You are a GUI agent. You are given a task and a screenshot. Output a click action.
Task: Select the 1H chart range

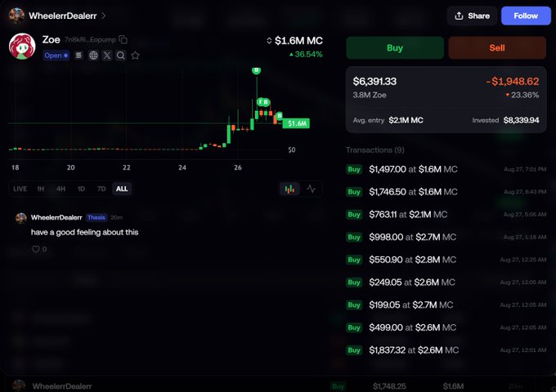pyautogui.click(x=40, y=189)
